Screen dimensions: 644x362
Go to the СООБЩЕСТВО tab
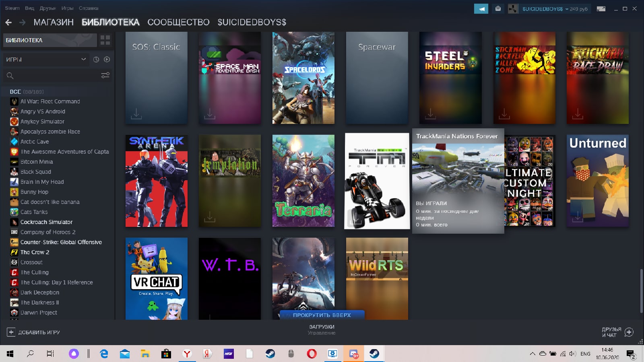click(178, 22)
